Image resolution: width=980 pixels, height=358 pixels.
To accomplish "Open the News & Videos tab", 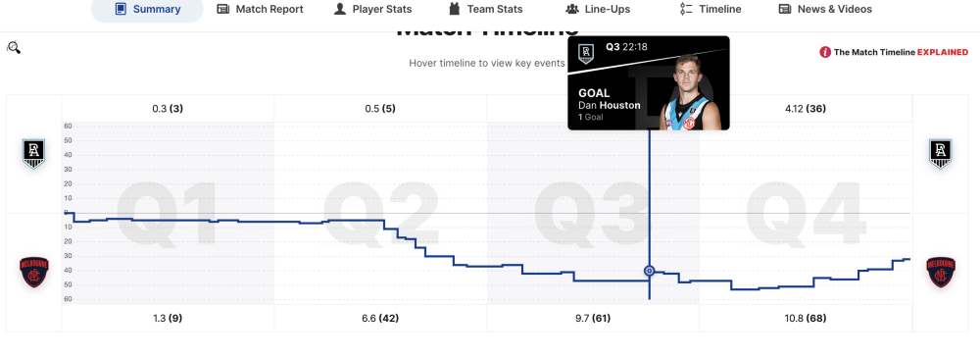I will pos(825,10).
